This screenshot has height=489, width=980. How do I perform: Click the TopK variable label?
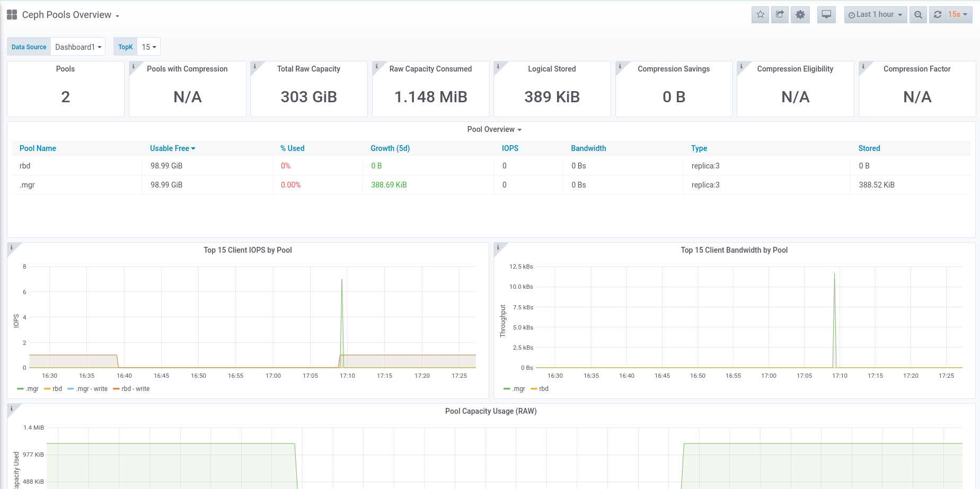coord(125,47)
